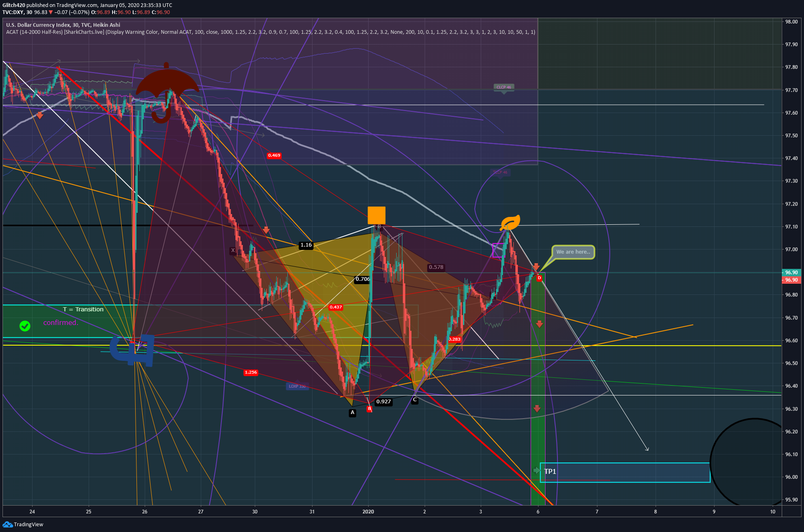The height and width of the screenshot is (532, 804).
Task: Click the green checkmark icon beside confirmed
Action: (x=25, y=326)
